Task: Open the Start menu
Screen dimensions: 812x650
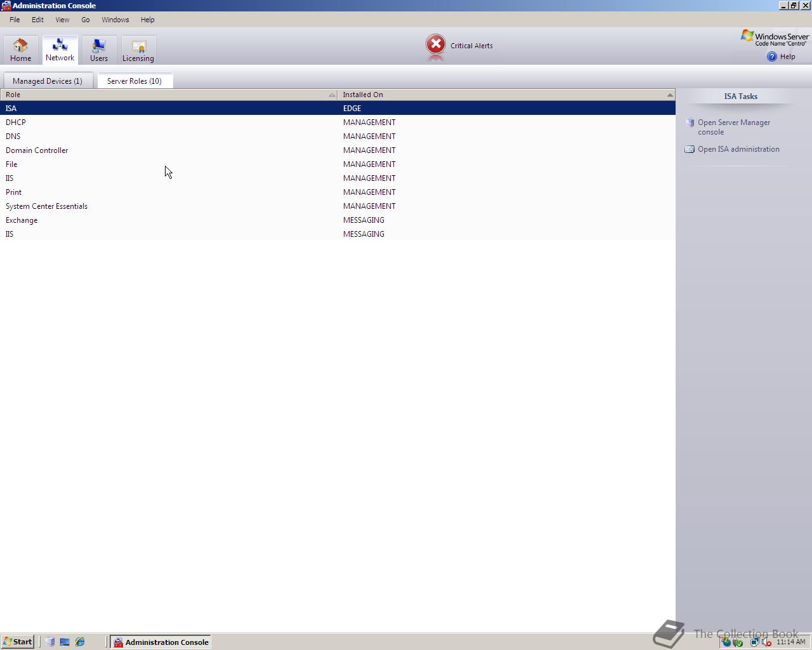Action: (x=17, y=642)
